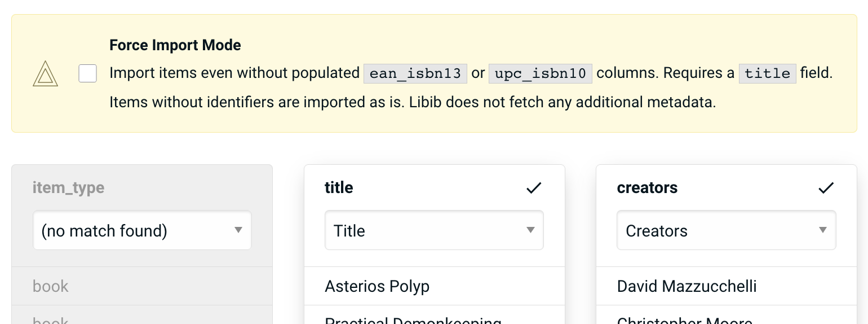
Task: Click the checkmark icon on title column
Action: tap(533, 188)
